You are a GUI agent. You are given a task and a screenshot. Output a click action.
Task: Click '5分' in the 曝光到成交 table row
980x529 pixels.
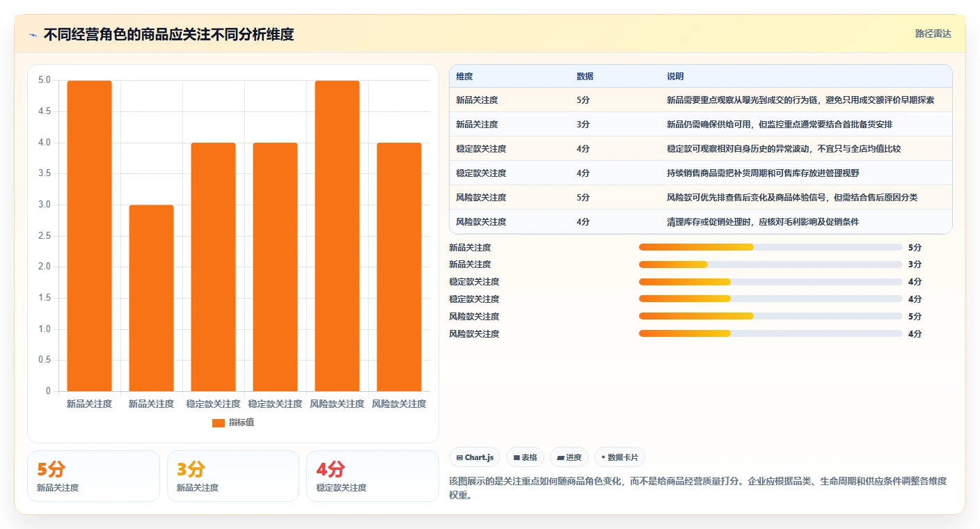(x=583, y=100)
